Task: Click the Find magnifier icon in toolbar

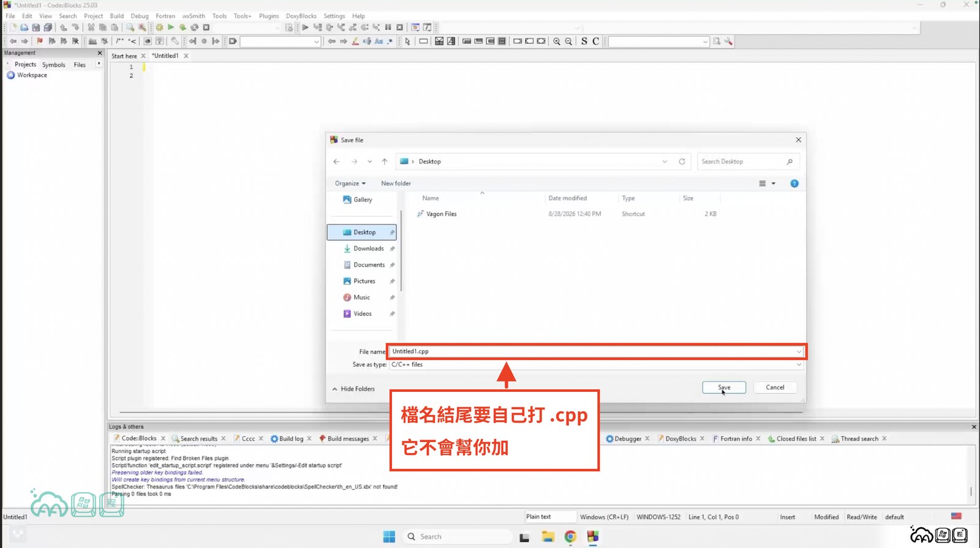Action: click(130, 28)
